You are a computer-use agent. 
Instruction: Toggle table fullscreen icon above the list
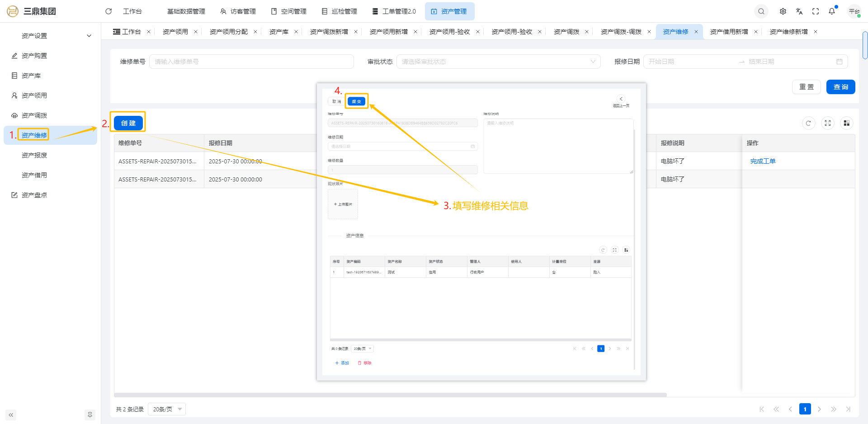[x=827, y=123]
